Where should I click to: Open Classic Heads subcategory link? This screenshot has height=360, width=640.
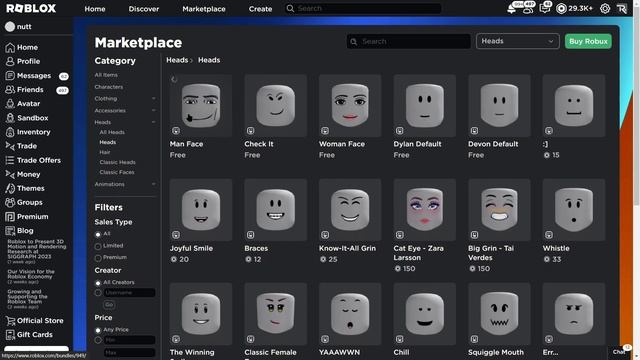click(118, 162)
